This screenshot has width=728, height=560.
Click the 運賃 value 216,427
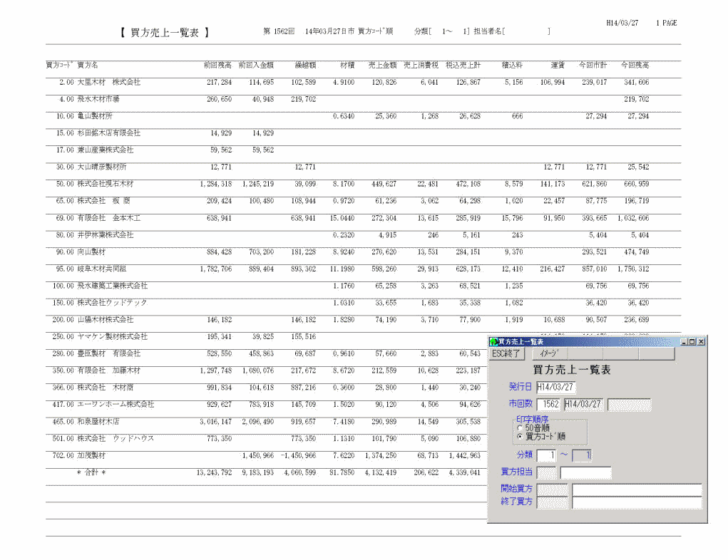[x=553, y=269]
